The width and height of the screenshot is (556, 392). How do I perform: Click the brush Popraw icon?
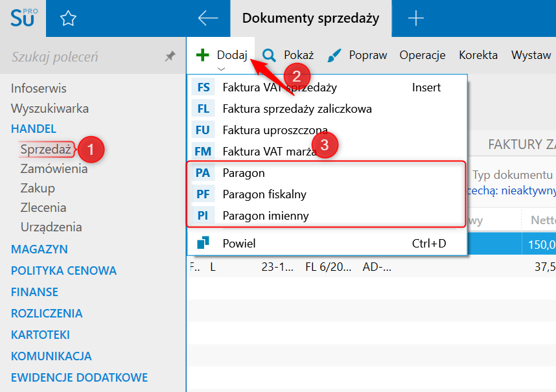click(334, 55)
